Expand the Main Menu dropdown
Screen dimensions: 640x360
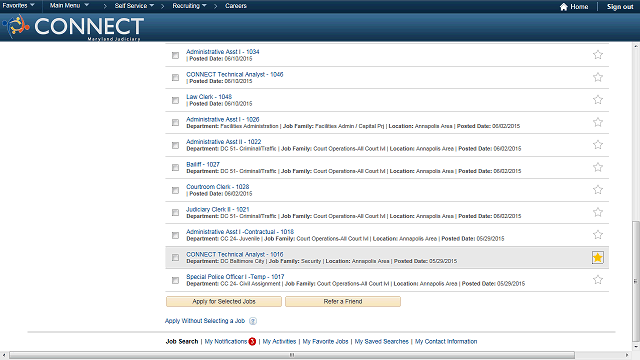pos(69,5)
